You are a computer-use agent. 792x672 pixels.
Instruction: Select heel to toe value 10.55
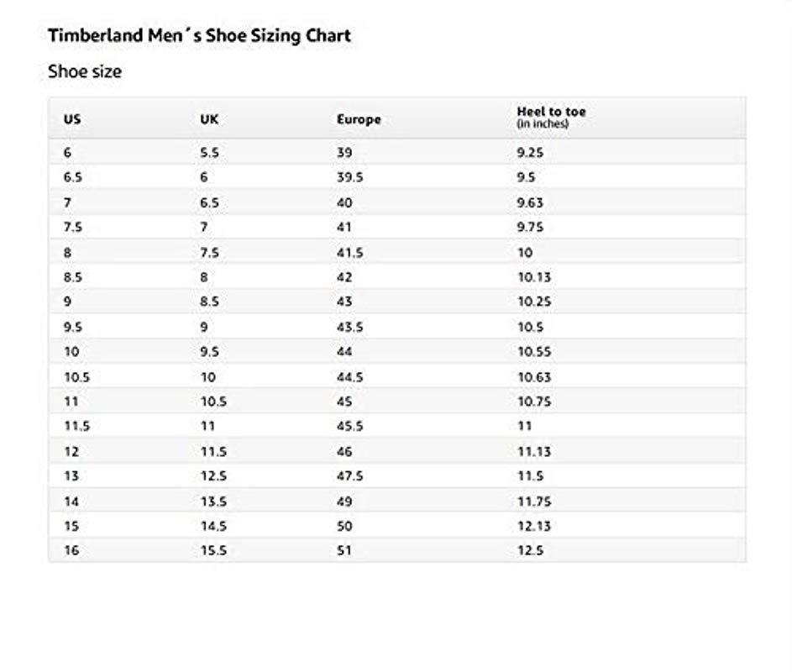(x=533, y=352)
